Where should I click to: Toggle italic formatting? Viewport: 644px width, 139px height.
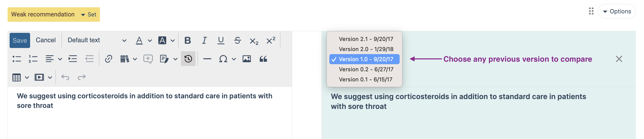click(x=204, y=40)
